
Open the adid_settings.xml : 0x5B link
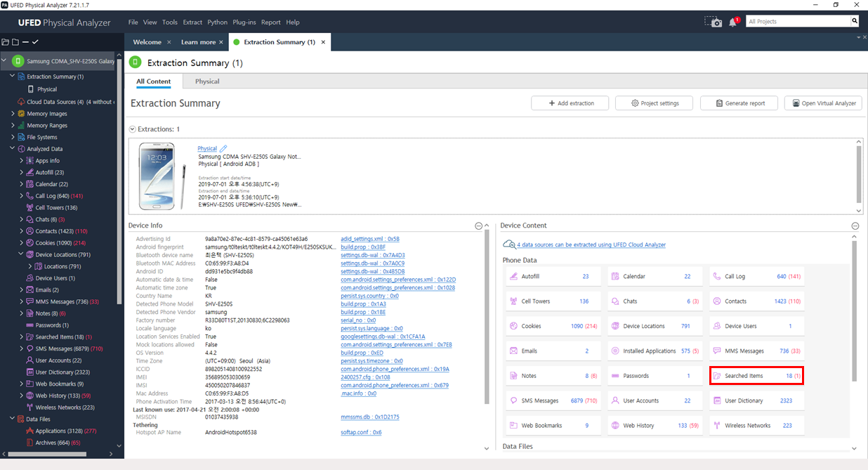[370, 239]
